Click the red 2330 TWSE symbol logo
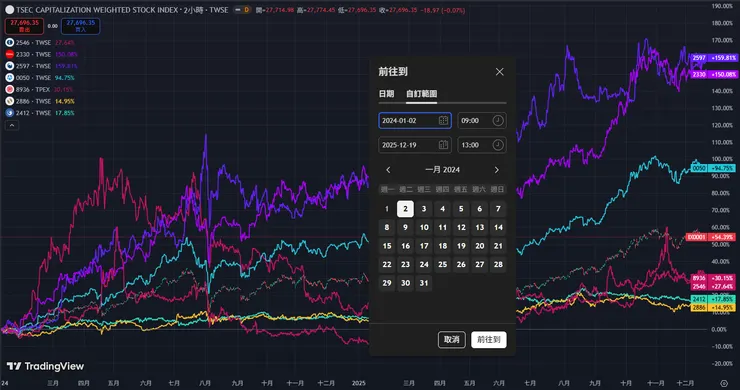The image size is (740, 390). pyautogui.click(x=9, y=54)
